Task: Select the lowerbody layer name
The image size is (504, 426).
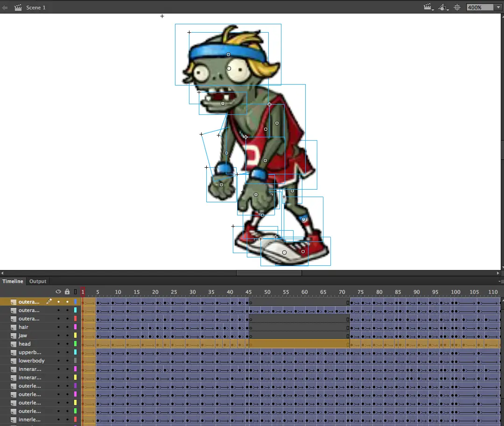Action: pyautogui.click(x=32, y=361)
